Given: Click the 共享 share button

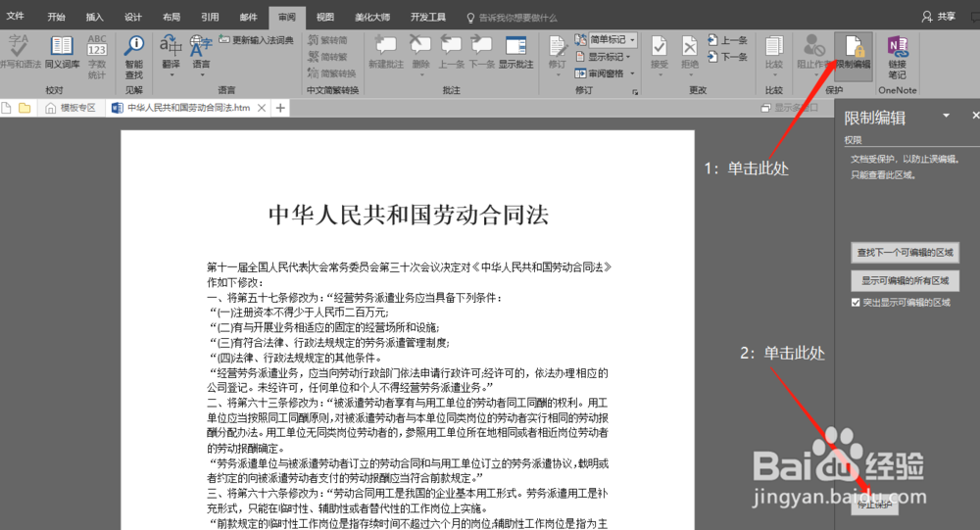Looking at the screenshot, I should pyautogui.click(x=939, y=17).
